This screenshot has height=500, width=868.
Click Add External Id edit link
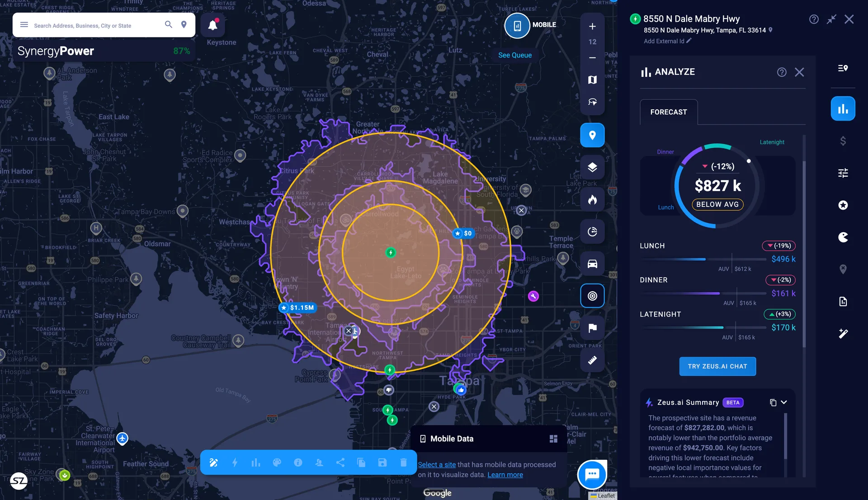(x=668, y=41)
